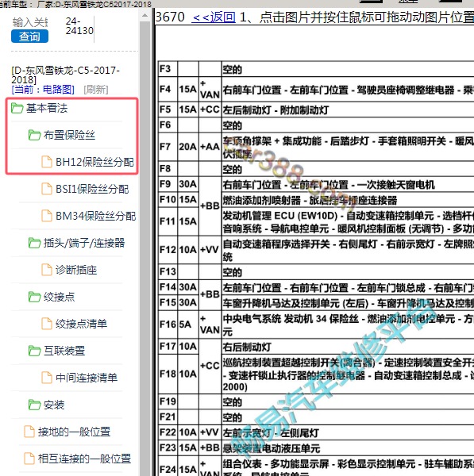
Task: Click the F9 fuse number cell
Action: click(168, 184)
